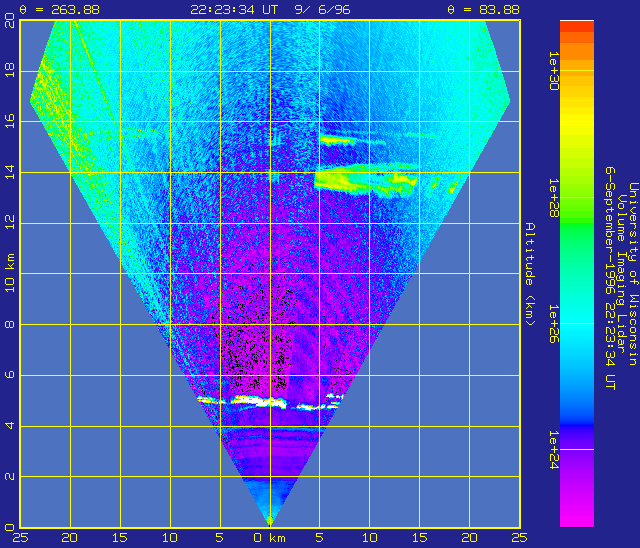The height and width of the screenshot is (548, 640).
Task: Click the 12 tick on altitude axis
Action: 10,223
